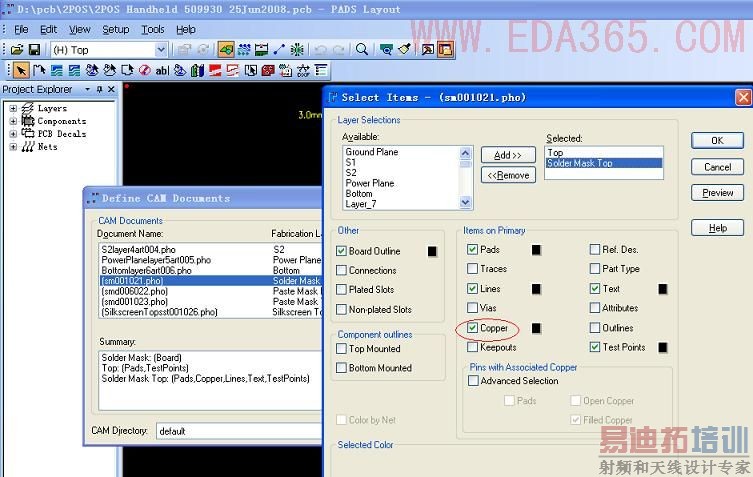Toggle the Output Window icon
The image size is (753, 477).
pyautogui.click(x=427, y=49)
